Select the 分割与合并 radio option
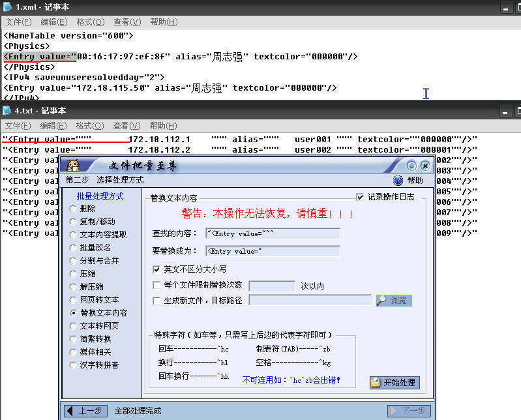Viewport: 521px width, 420px height. [x=73, y=261]
